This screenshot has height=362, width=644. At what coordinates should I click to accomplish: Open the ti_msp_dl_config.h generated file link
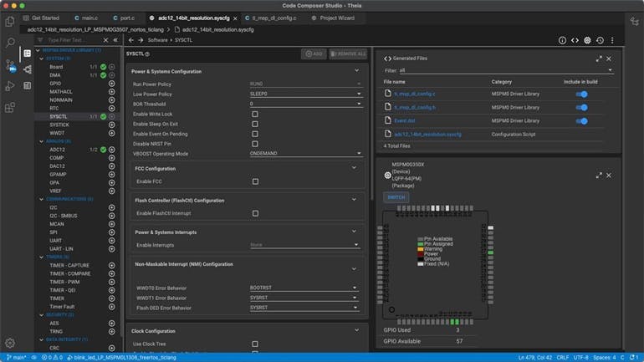point(415,108)
